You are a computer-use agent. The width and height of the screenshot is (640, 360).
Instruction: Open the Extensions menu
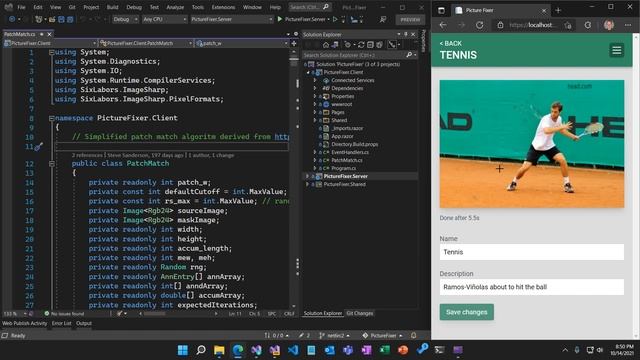[x=223, y=7]
